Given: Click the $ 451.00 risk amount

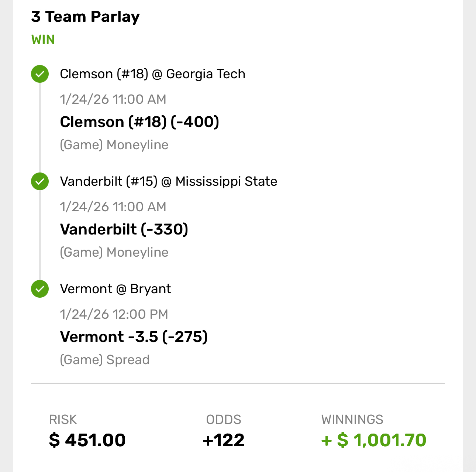Looking at the screenshot, I should click(87, 440).
